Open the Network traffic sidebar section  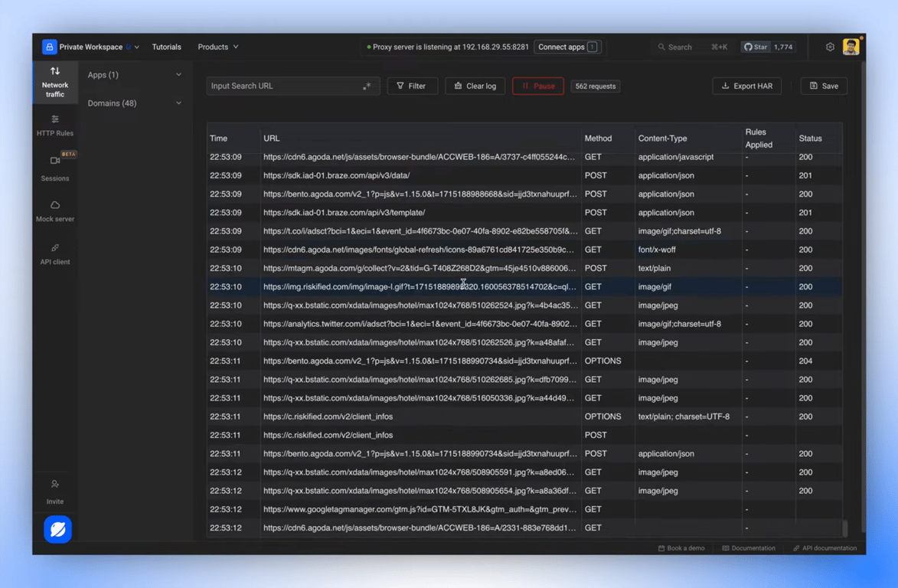point(55,82)
